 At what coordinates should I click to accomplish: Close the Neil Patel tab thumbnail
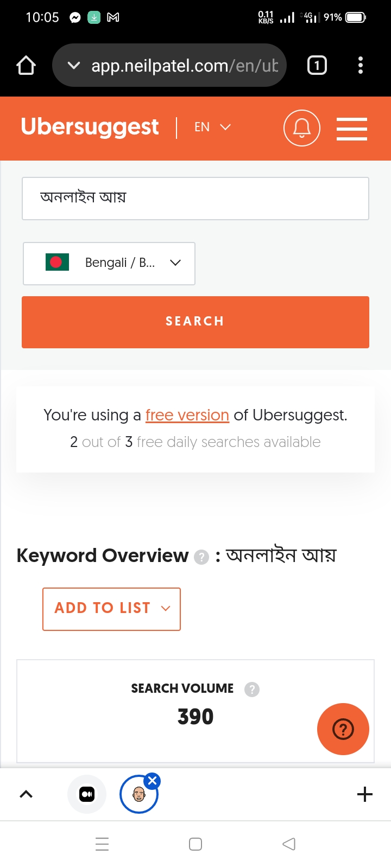point(153,781)
